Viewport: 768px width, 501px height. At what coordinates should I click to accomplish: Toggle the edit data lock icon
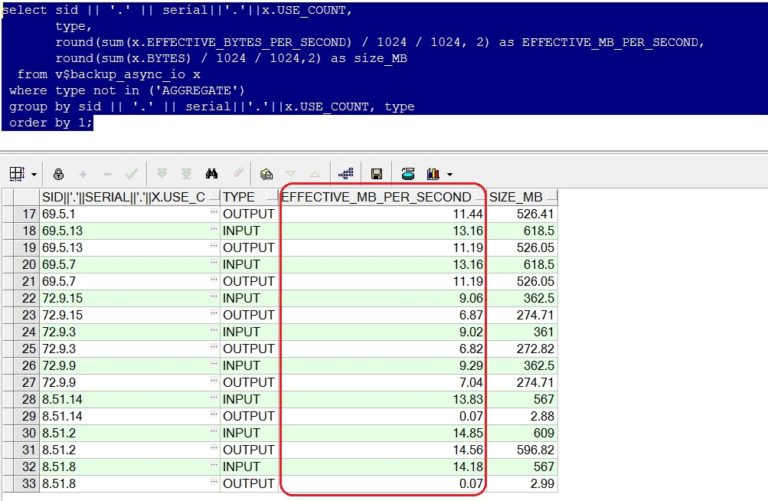click(58, 174)
